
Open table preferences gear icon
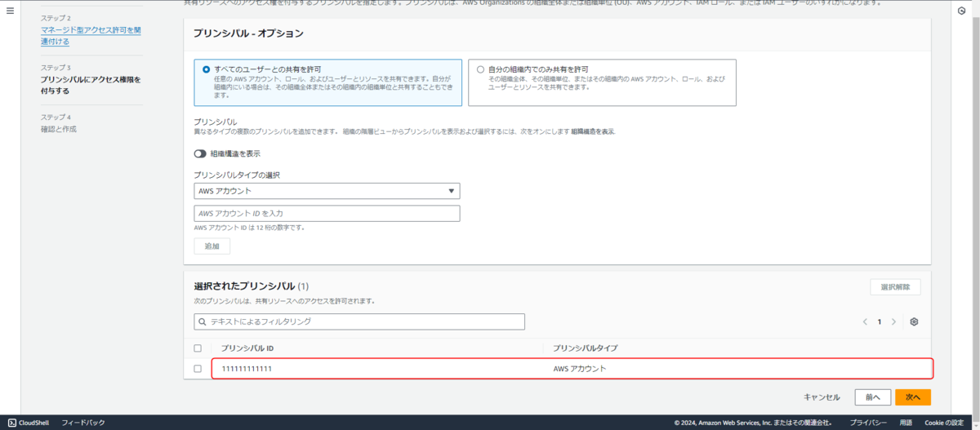(x=914, y=322)
